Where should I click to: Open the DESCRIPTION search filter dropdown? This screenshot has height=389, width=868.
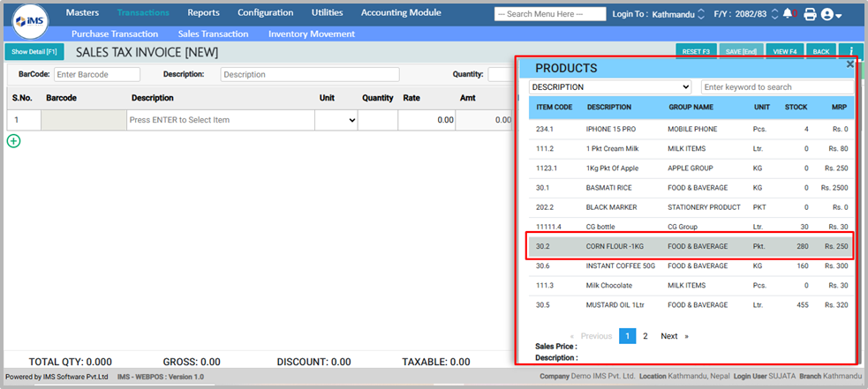click(609, 87)
